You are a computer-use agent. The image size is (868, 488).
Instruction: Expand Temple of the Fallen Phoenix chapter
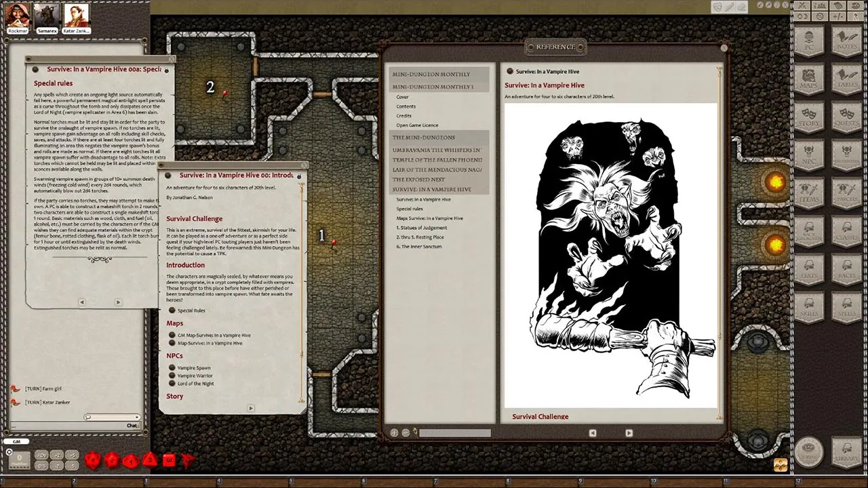(x=439, y=159)
